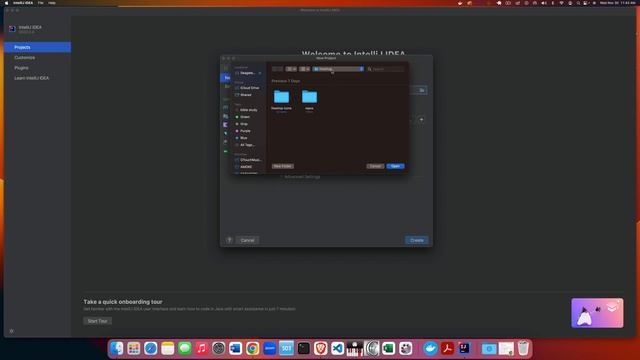Open Messages from the Dock
This screenshot has width=640, height=360.
184,348
